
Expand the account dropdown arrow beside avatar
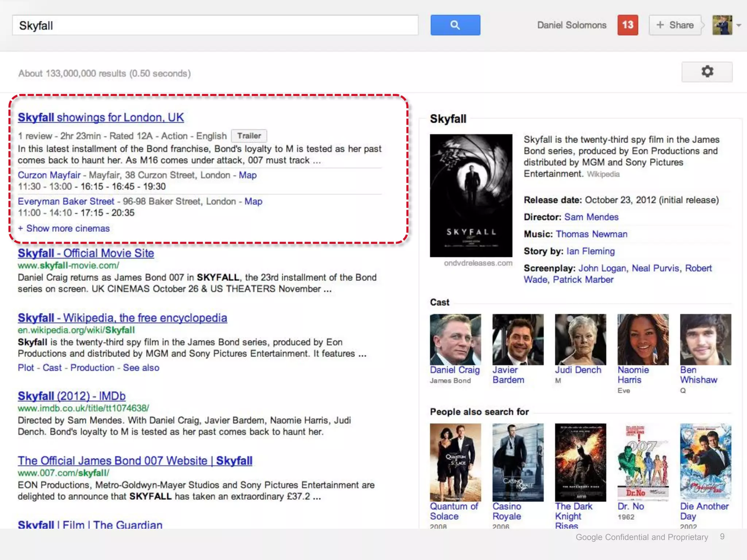click(x=739, y=26)
